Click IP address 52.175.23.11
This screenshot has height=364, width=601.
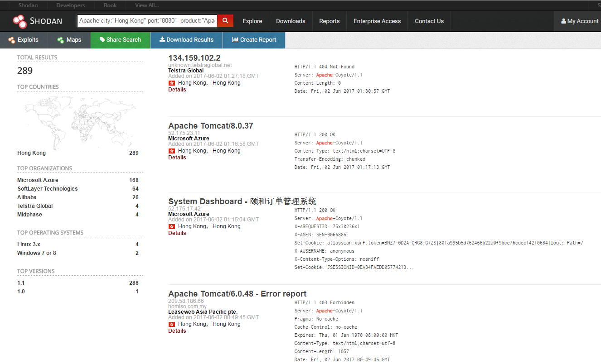tap(184, 133)
